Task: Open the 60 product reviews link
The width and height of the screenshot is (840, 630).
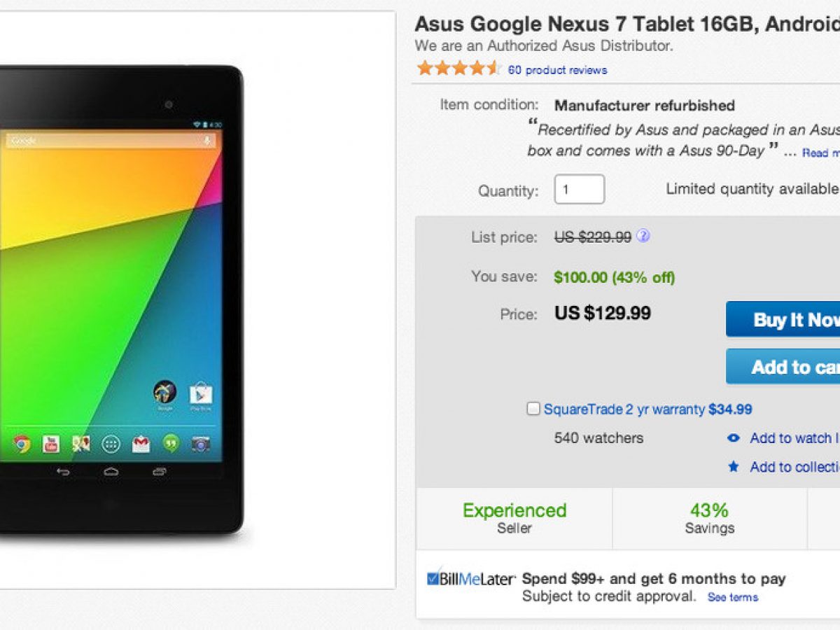Action: (557, 70)
